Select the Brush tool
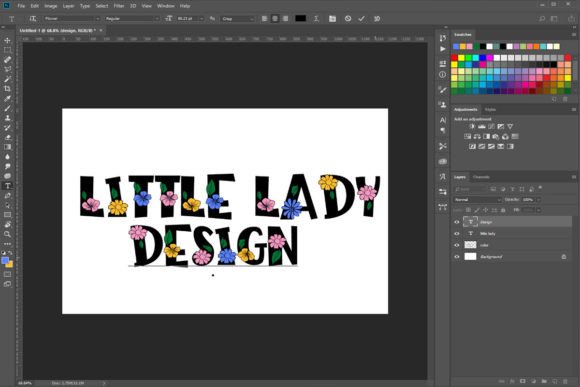 click(x=7, y=108)
